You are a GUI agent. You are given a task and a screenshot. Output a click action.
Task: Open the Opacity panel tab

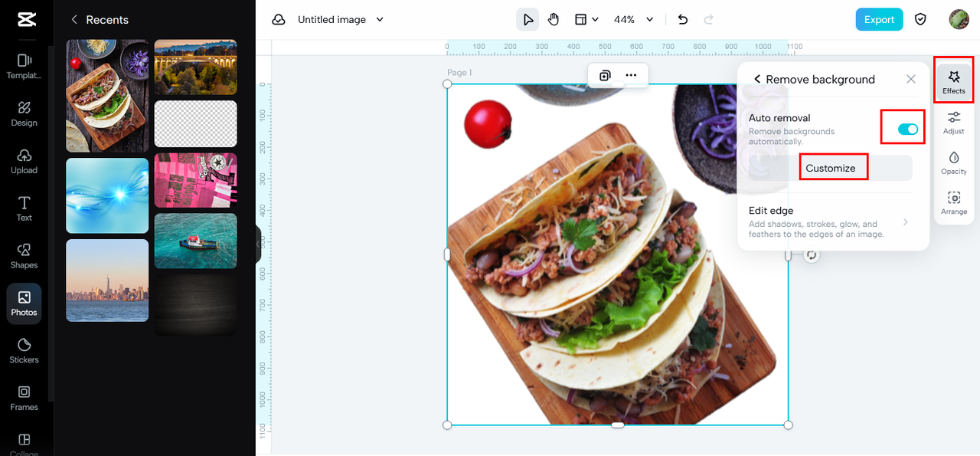[x=954, y=162]
